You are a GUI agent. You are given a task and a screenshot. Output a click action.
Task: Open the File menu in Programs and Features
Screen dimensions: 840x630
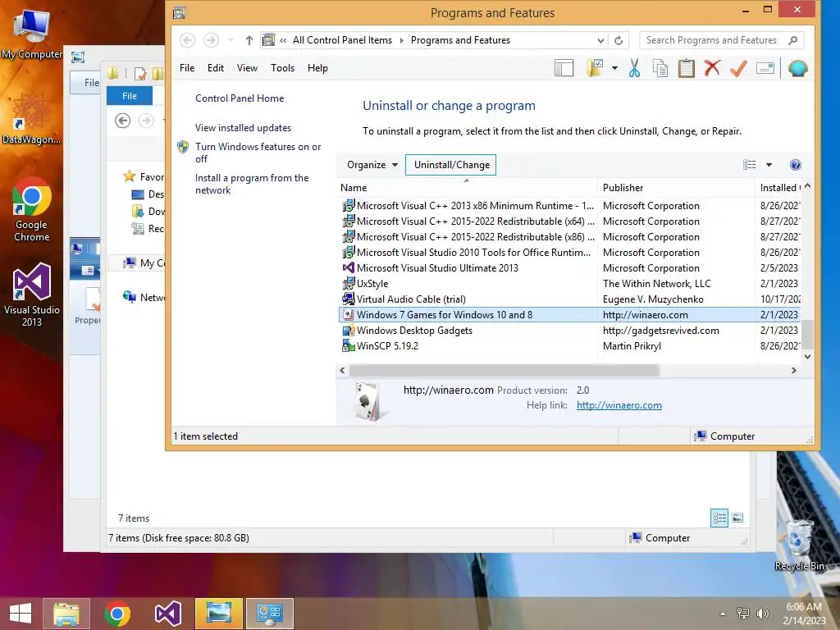pos(187,68)
